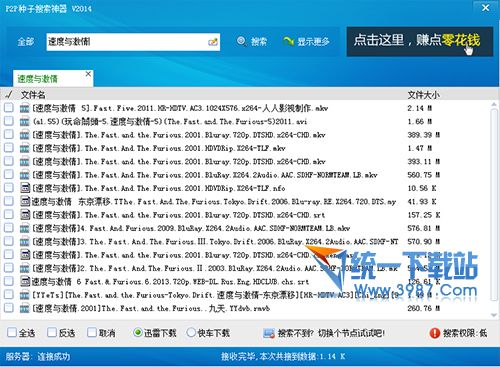This screenshot has width=500, height=367.
Task: Click the 2.14 M file size cell
Action: pos(419,108)
